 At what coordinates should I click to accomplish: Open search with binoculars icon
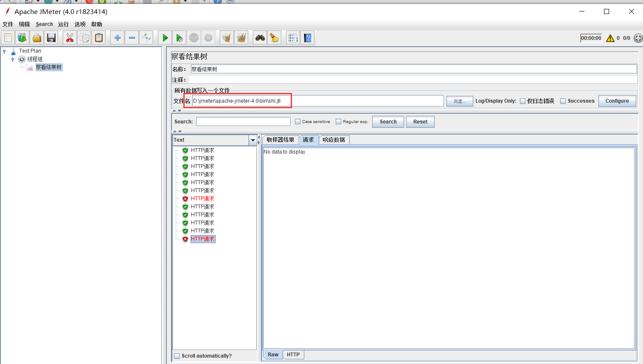click(260, 38)
